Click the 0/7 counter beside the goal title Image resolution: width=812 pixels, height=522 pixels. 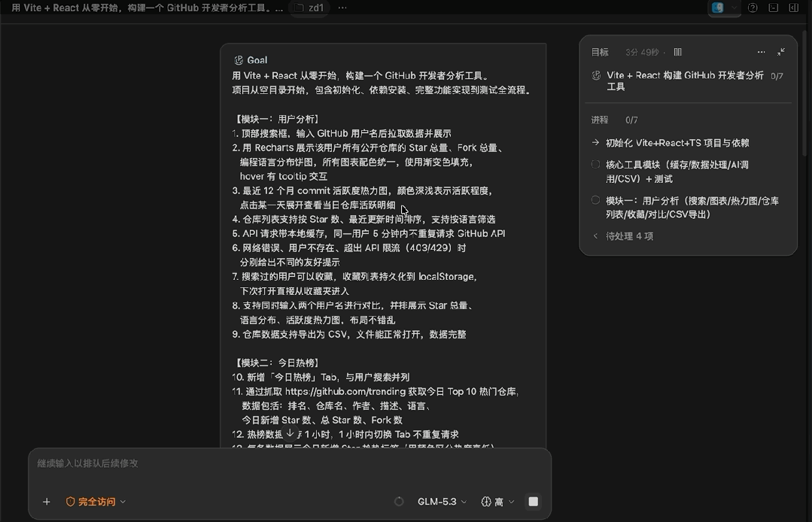point(777,76)
